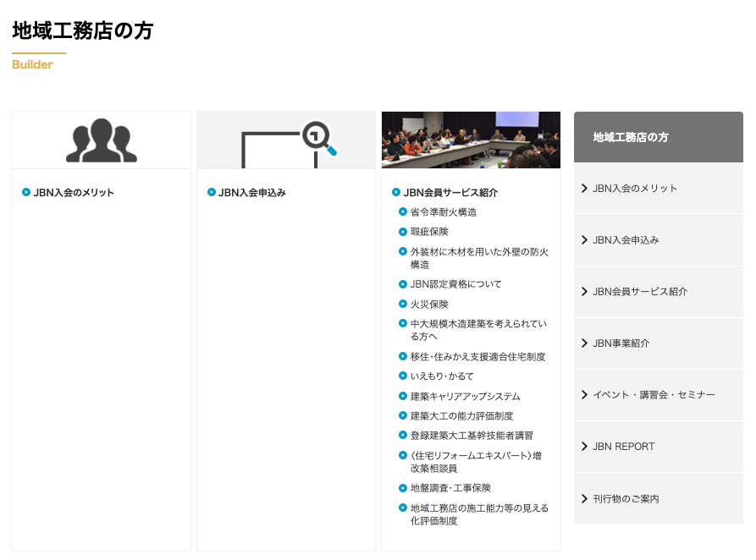Open the JBN認定資格について link
This screenshot has width=756, height=560.
455,284
